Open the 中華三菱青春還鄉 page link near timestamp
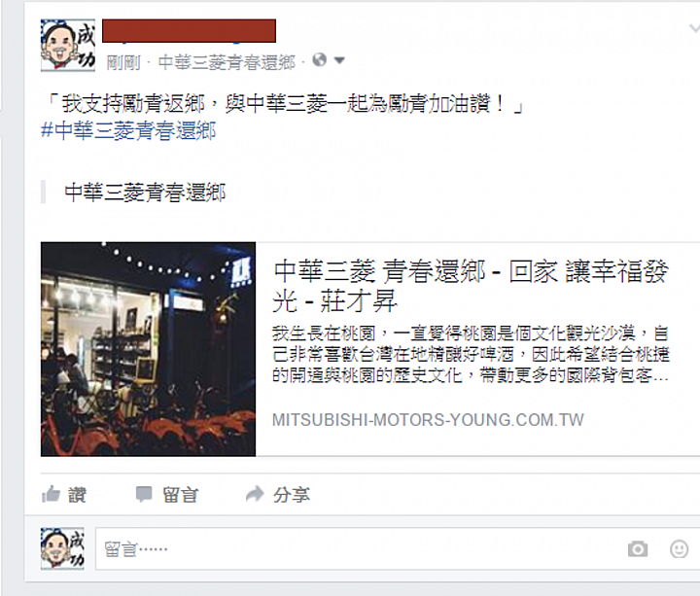The width and height of the screenshot is (700, 596). [227, 62]
